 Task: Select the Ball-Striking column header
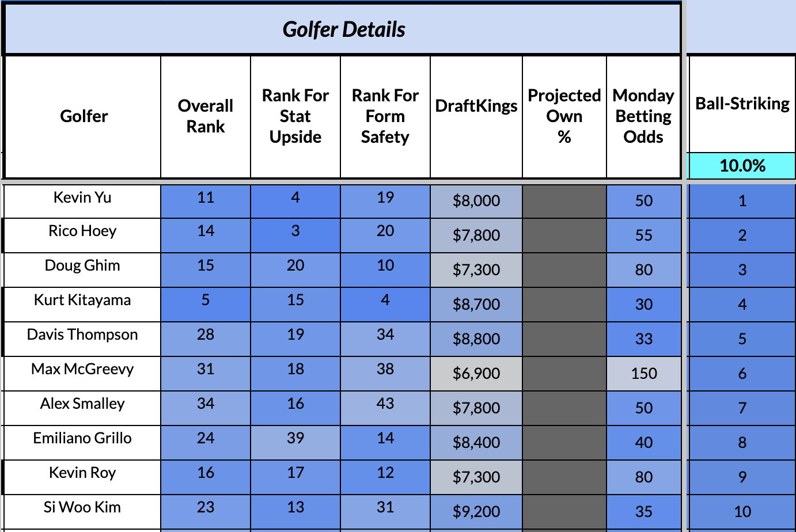(x=742, y=104)
